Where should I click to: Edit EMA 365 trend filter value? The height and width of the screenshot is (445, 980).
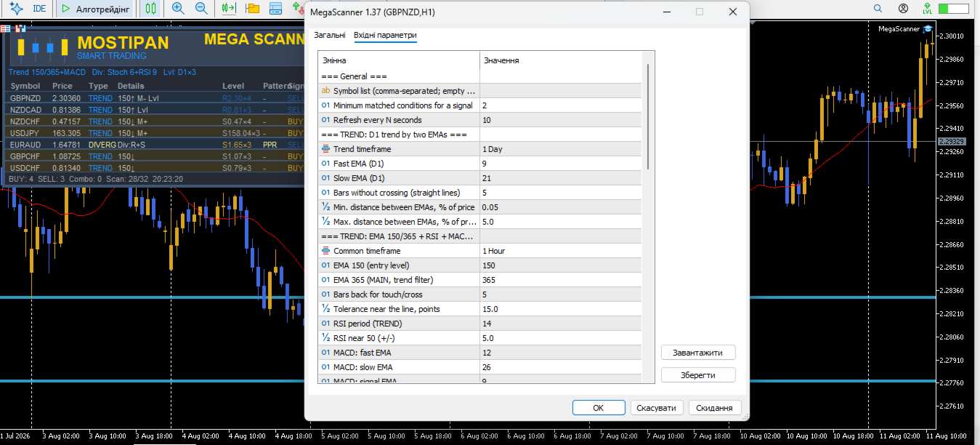560,280
